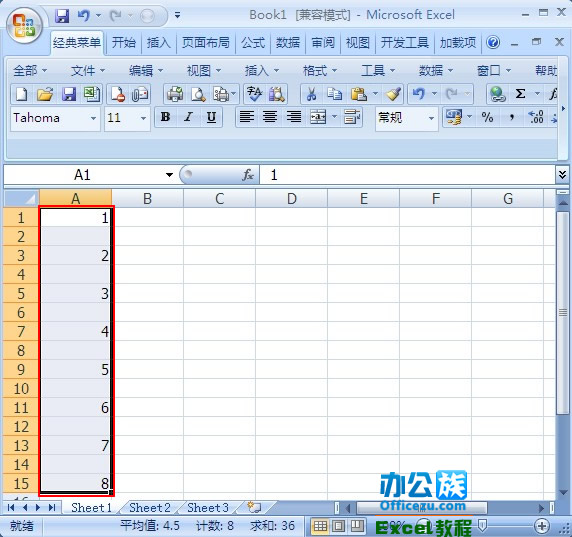The height and width of the screenshot is (537, 572).
Task: Expand the 窗口 classic menu
Action: 494,70
